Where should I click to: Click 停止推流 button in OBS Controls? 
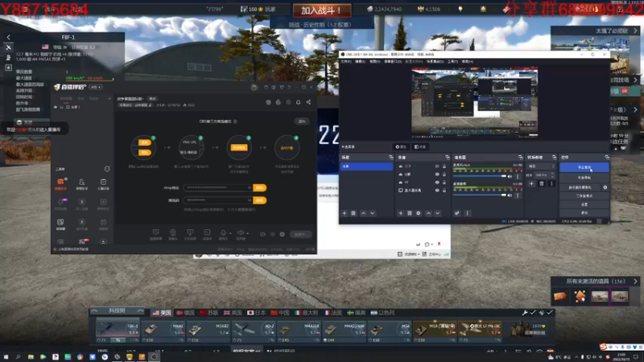pyautogui.click(x=584, y=167)
